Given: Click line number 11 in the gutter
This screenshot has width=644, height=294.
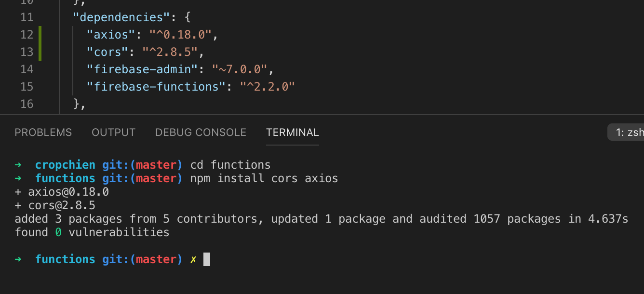Looking at the screenshot, I should click(x=27, y=17).
